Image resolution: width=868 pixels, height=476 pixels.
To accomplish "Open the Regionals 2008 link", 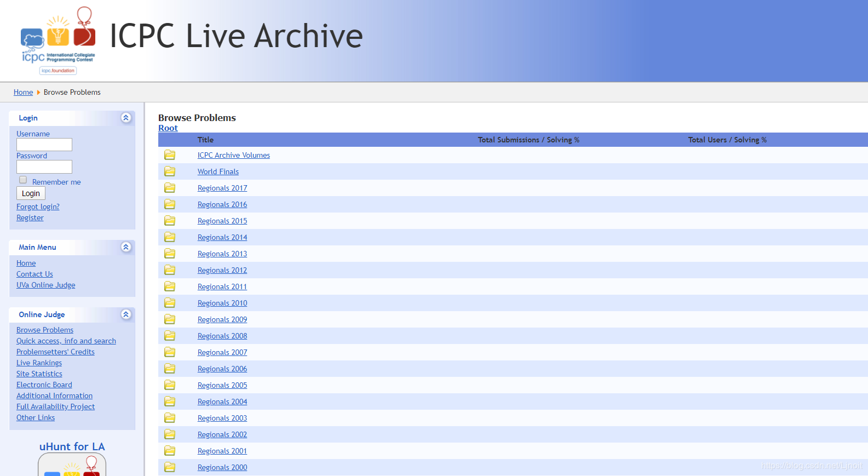I will [222, 336].
